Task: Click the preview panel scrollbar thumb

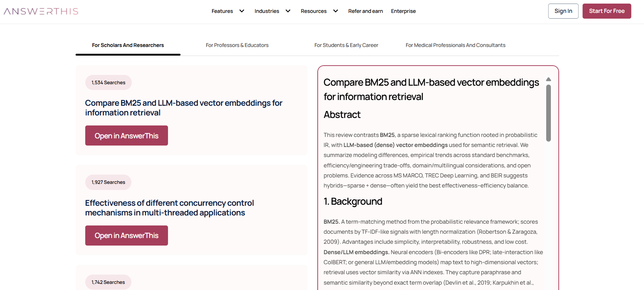Action: [x=548, y=113]
